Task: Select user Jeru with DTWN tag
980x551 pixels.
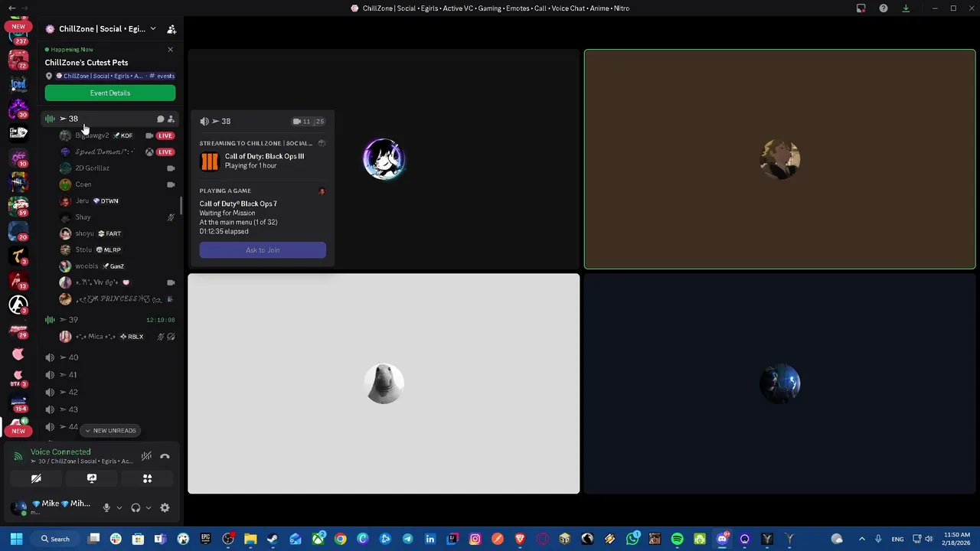Action: pos(117,201)
